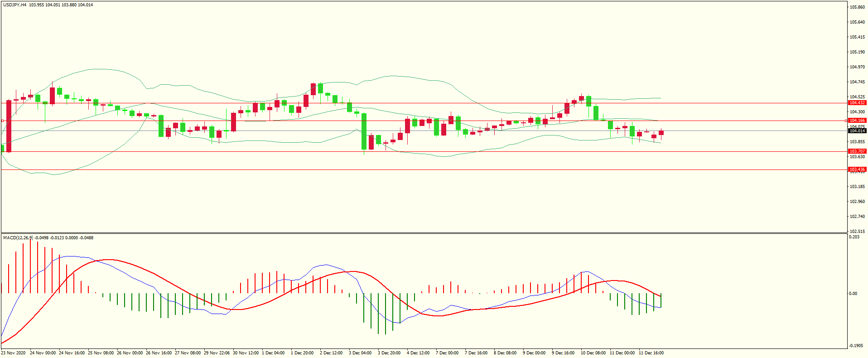Click the red 103.436 price level tag
Screen dimensions: 868x358
click(x=857, y=169)
